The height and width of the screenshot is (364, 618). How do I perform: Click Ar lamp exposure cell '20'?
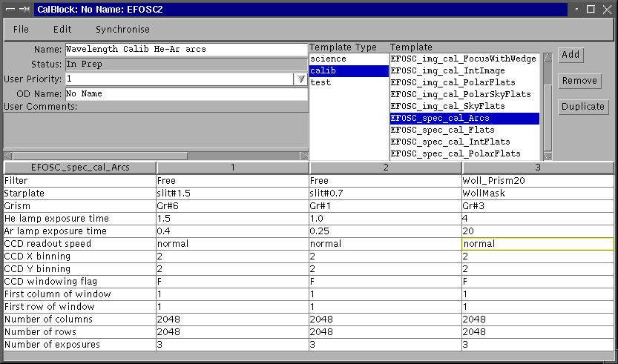(538, 231)
